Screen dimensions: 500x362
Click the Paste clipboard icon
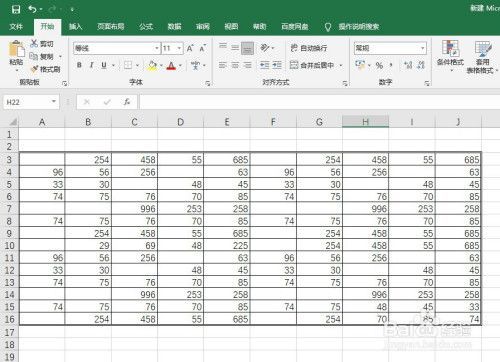tap(16, 50)
